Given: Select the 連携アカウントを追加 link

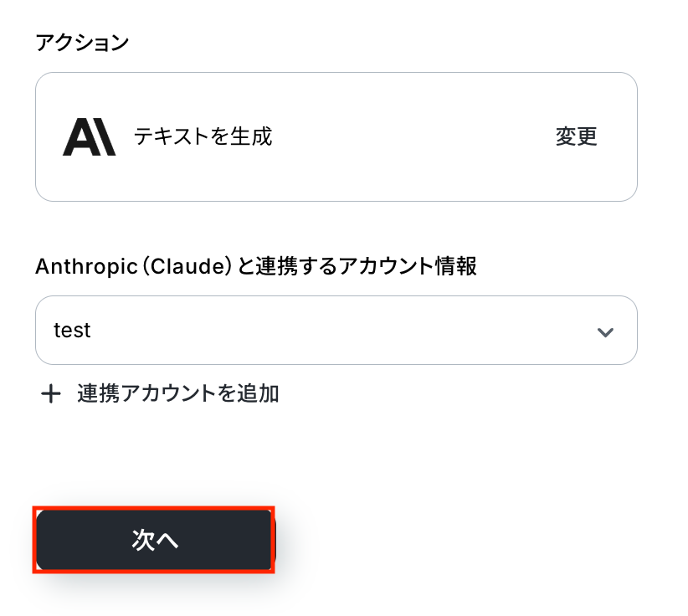Looking at the screenshot, I should click(x=177, y=393).
